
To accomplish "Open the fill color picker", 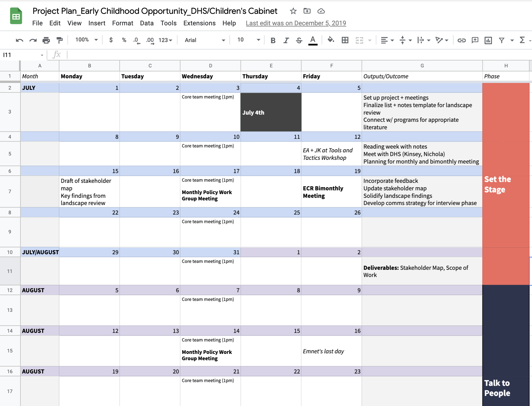I will (331, 40).
